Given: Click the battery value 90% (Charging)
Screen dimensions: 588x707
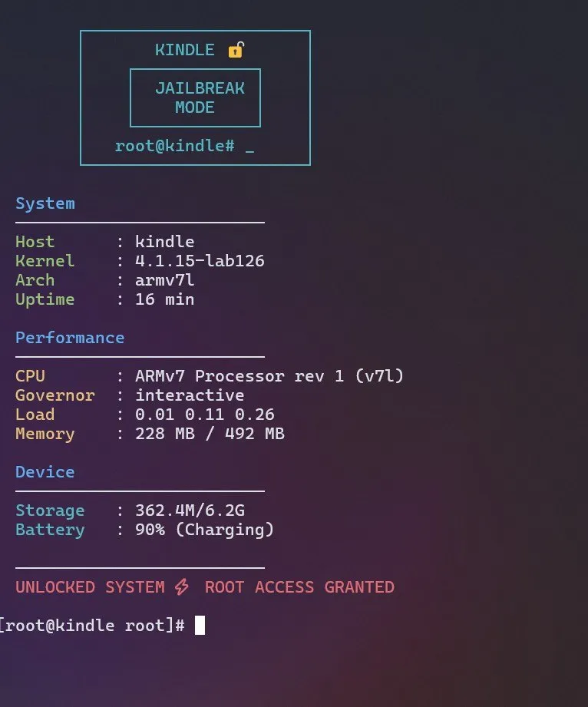Looking at the screenshot, I should [x=205, y=530].
